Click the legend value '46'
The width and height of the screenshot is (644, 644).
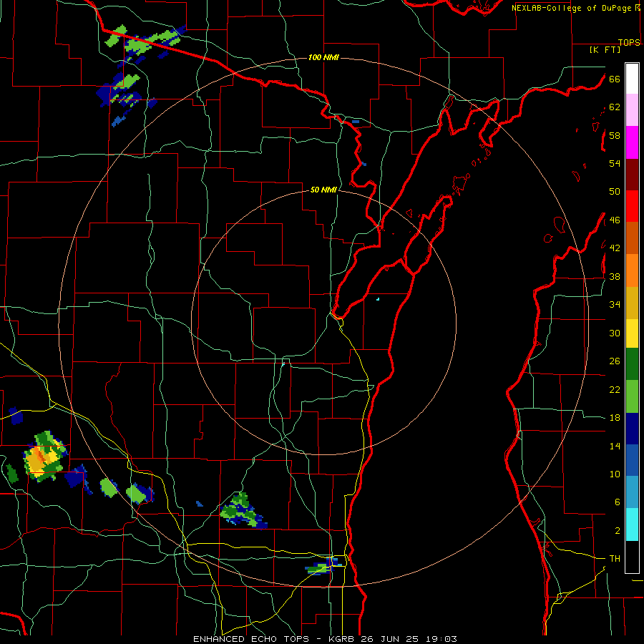[x=615, y=220]
